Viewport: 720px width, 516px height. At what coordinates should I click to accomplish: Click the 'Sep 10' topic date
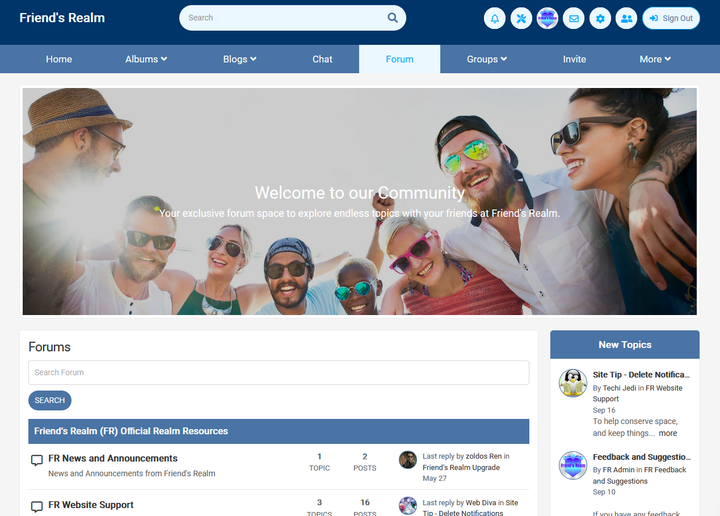(x=604, y=492)
